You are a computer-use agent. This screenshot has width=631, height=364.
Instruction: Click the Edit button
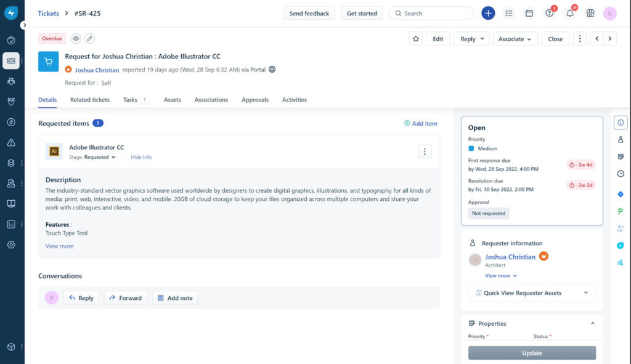coord(438,39)
